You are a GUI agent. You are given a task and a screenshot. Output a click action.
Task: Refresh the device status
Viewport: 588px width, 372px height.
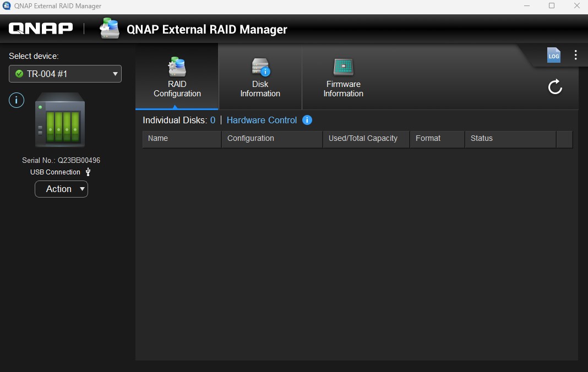555,86
